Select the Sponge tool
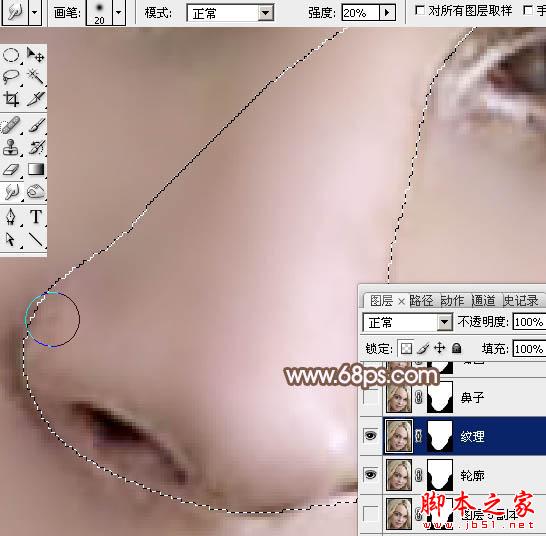Image resolution: width=546 pixels, height=536 pixels. [x=35, y=192]
